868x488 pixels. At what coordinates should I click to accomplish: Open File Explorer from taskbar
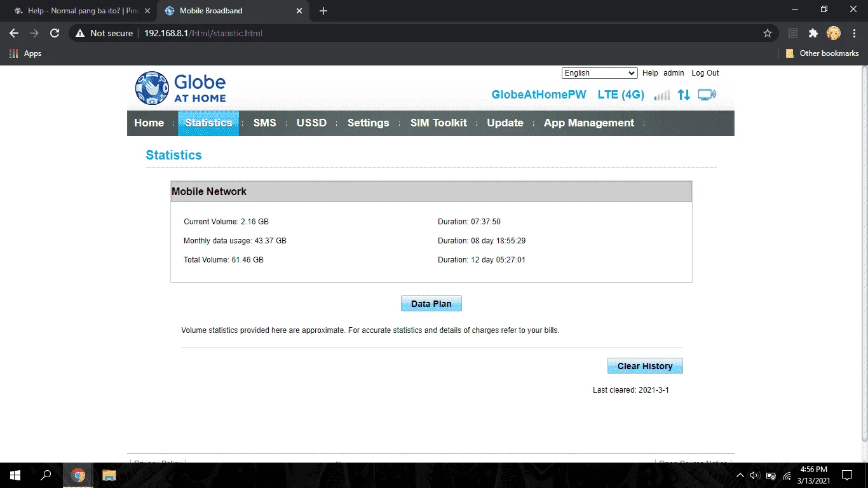tap(109, 475)
